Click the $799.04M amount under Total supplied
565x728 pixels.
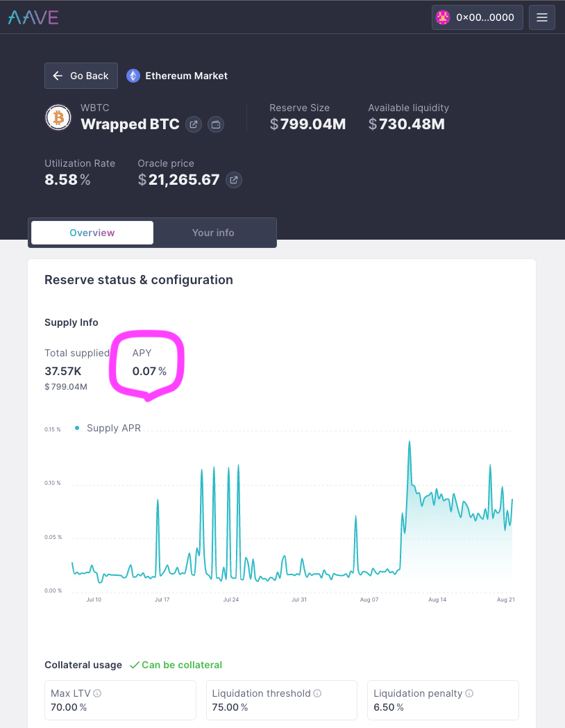click(66, 387)
